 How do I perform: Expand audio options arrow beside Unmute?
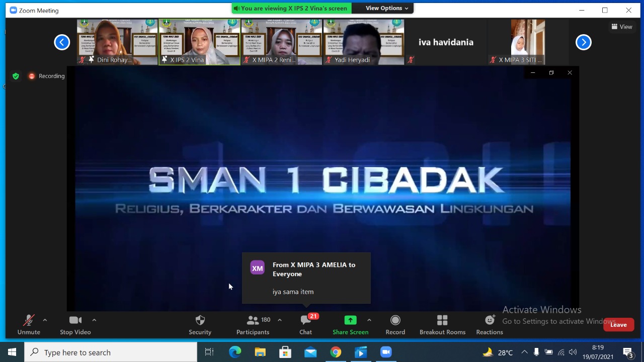(x=45, y=320)
